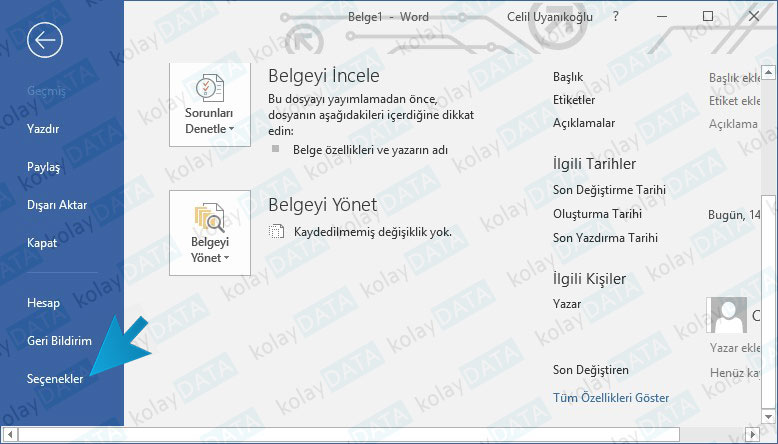
Task: Click the Son Değiştirme Tarihi label
Action: click(x=609, y=190)
